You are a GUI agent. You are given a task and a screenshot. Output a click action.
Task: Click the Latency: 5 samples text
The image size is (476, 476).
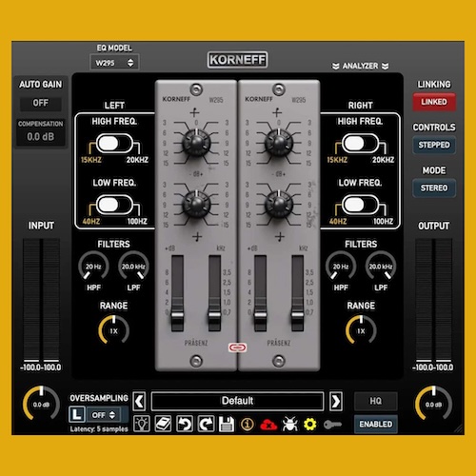[99, 429]
